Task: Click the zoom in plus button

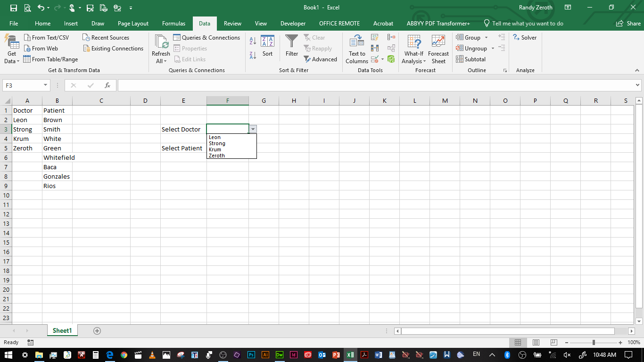Action: click(620, 342)
